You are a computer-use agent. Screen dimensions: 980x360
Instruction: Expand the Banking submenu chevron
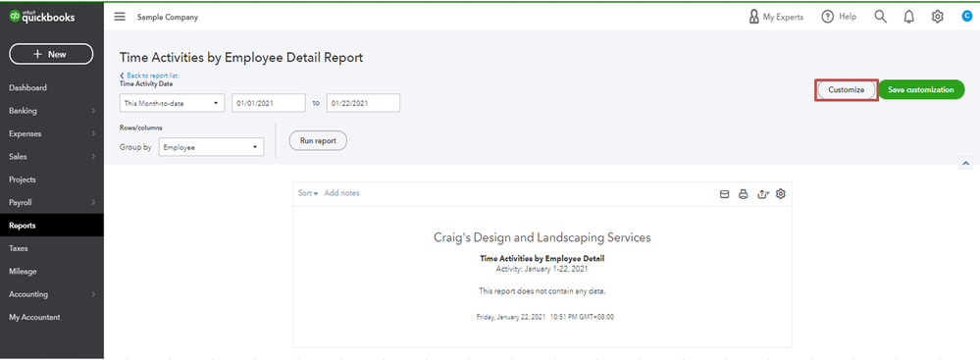tap(93, 111)
